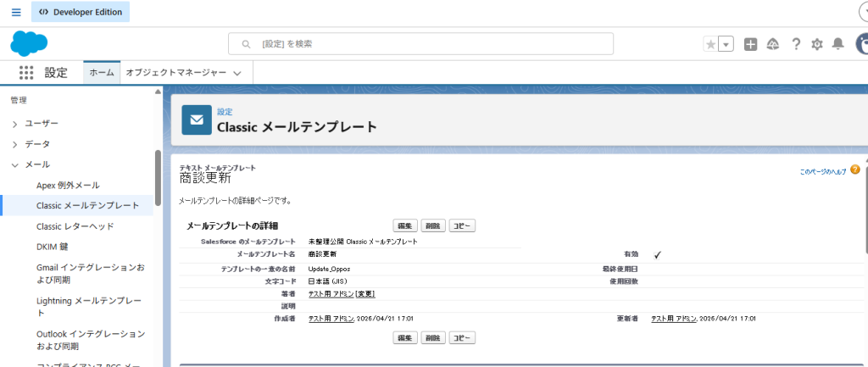Open the favorites list dropdown arrow
The height and width of the screenshot is (367, 868).
(726, 44)
